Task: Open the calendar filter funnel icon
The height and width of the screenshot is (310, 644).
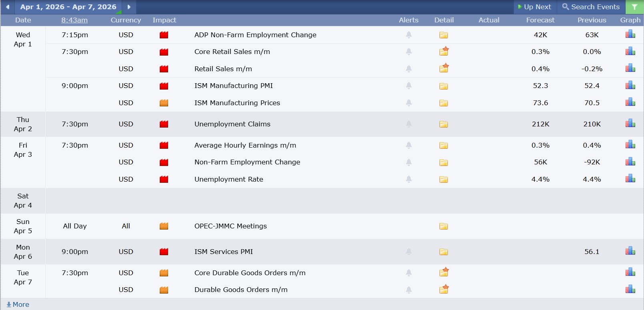Action: click(x=634, y=7)
